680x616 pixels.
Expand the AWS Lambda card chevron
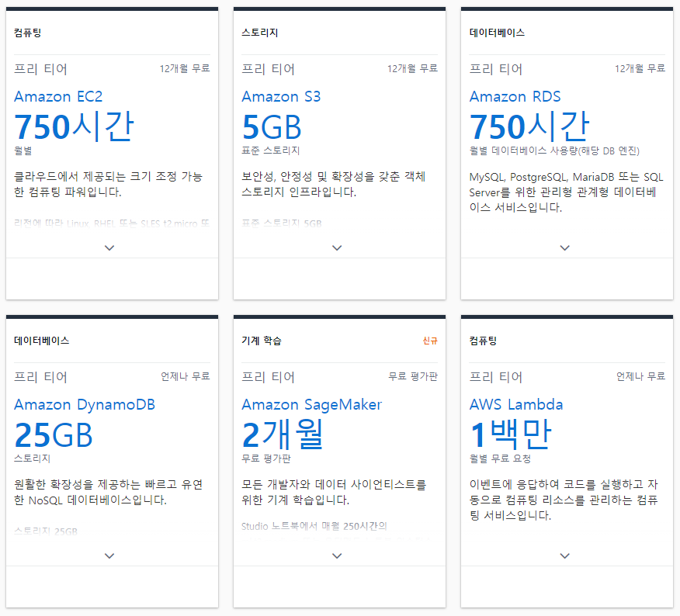564,555
